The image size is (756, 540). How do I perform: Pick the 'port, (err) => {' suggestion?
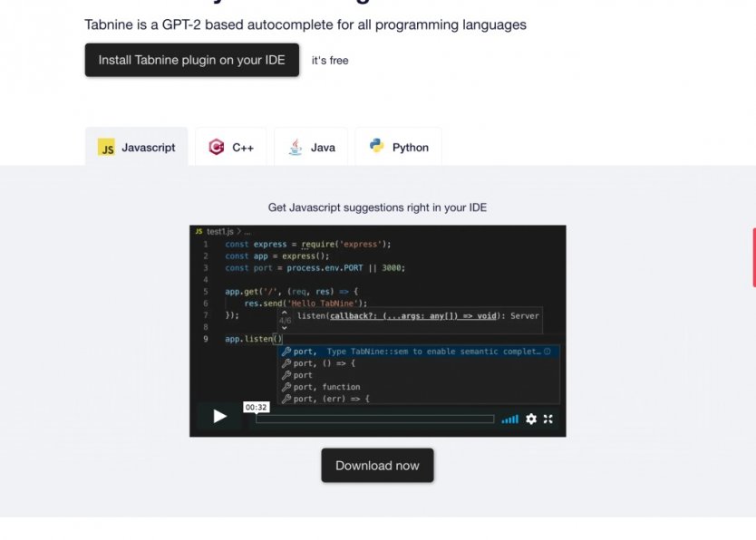(331, 399)
